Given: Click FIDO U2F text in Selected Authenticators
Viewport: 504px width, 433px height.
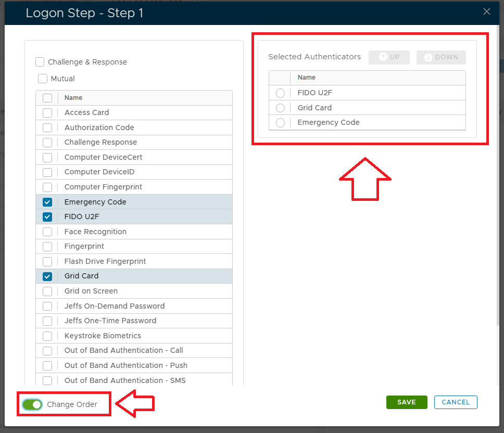Looking at the screenshot, I should tap(315, 93).
